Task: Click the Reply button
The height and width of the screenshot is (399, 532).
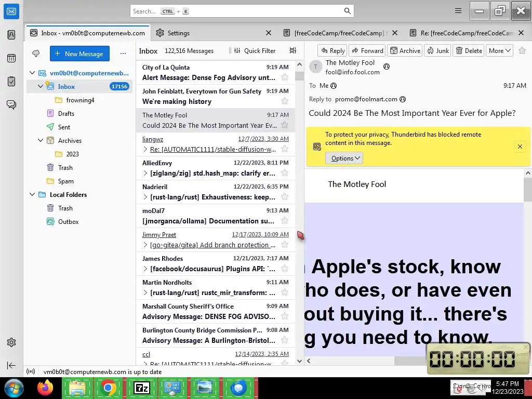Action: tap(332, 50)
